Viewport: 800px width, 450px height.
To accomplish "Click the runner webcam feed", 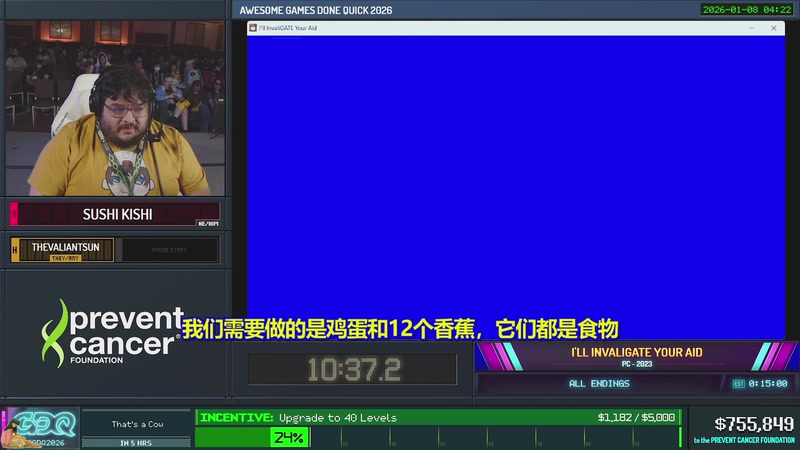I will coord(115,108).
